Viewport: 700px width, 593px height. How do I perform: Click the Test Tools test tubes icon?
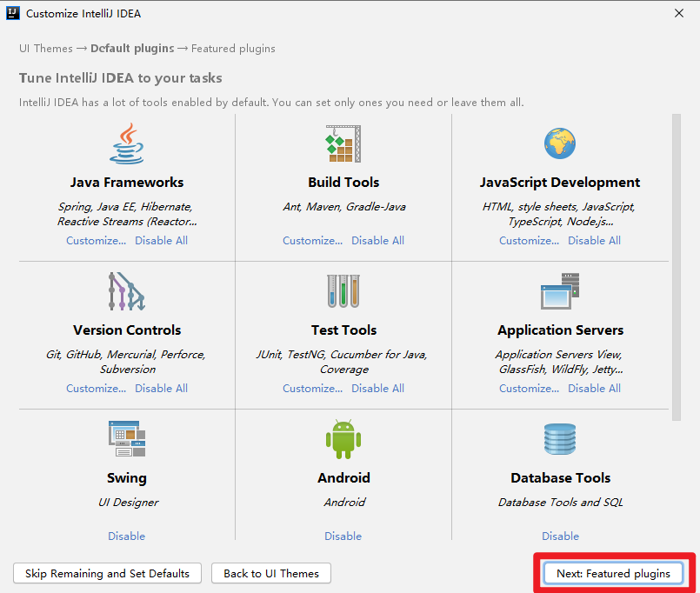[343, 291]
